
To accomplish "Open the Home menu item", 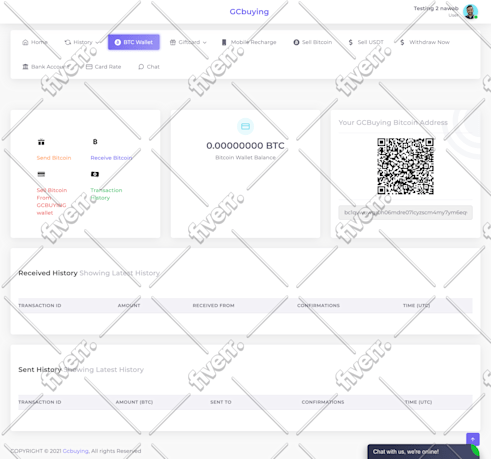I will coord(35,42).
